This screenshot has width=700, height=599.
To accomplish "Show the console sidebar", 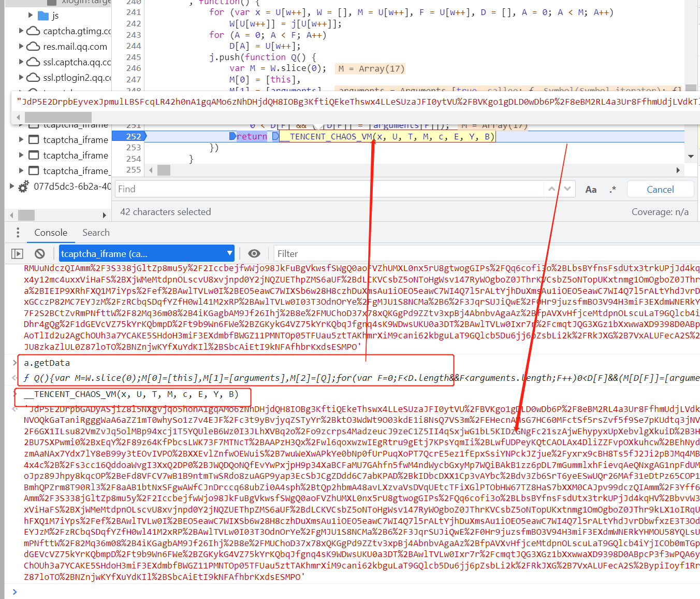I will [x=17, y=254].
